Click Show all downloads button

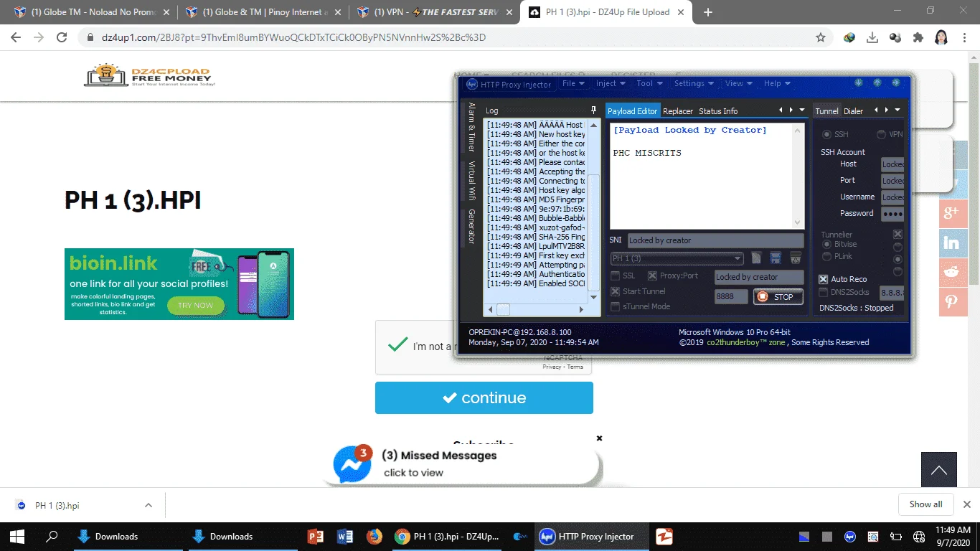tap(925, 504)
